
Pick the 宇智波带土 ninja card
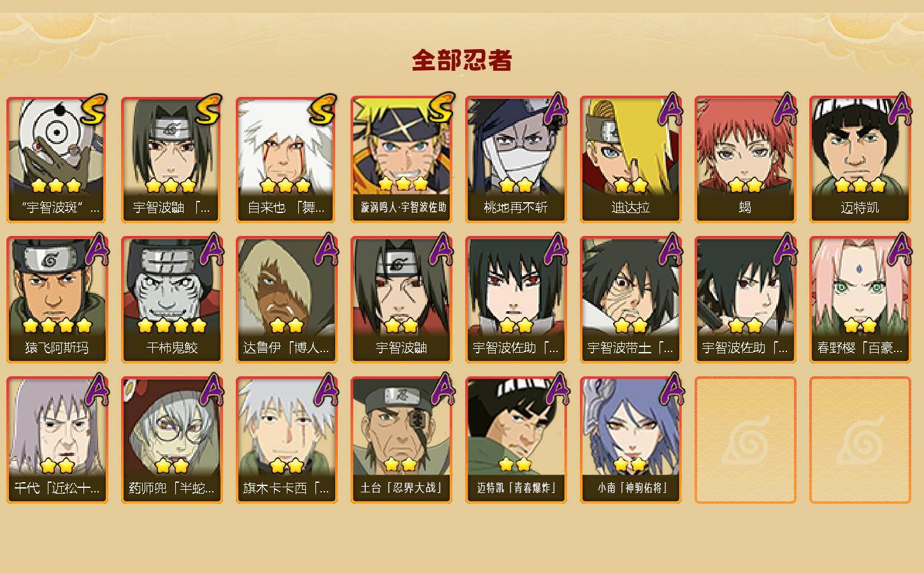click(631, 300)
